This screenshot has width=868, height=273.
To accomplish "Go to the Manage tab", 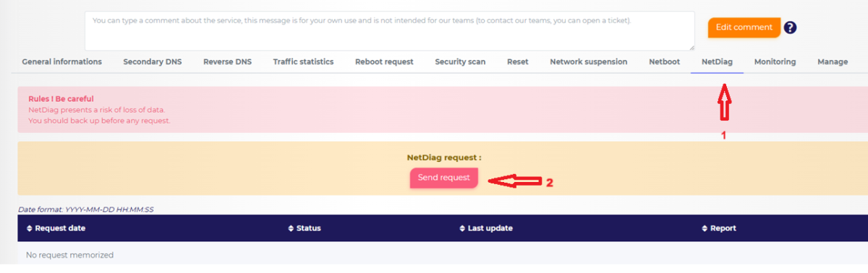I will 833,62.
